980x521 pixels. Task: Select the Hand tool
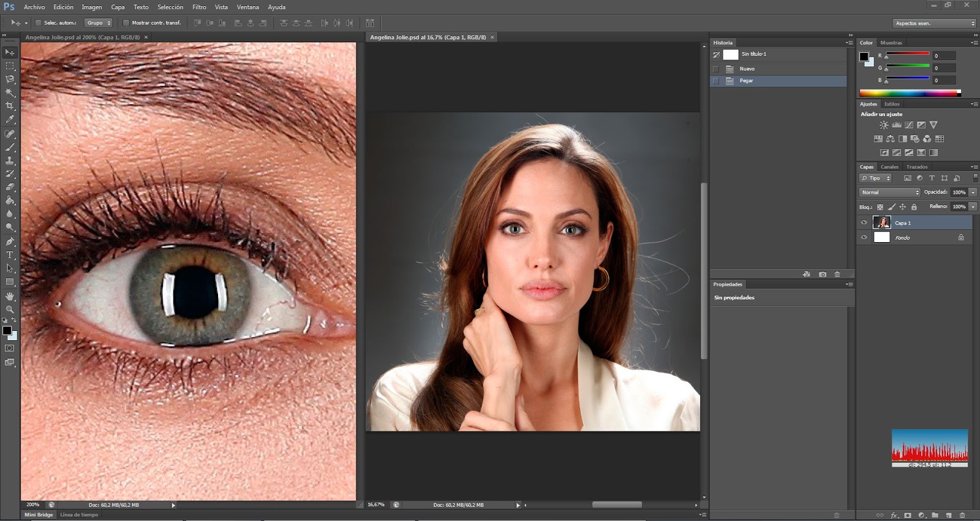pos(10,296)
